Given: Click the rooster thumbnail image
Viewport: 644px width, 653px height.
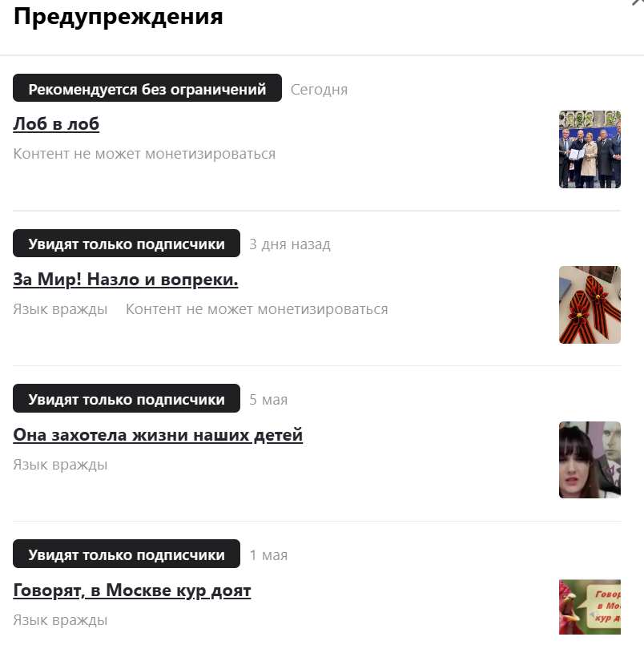Looking at the screenshot, I should point(590,607).
